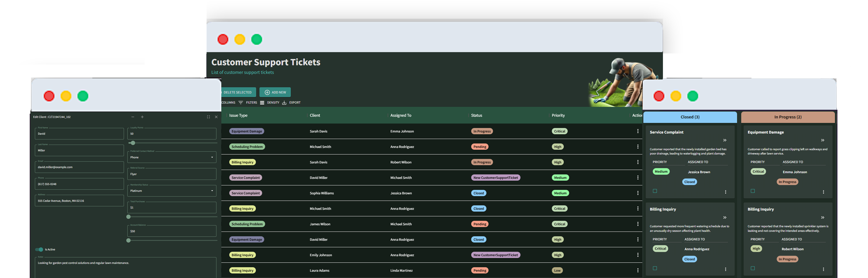The image size is (868, 278).
Task: Click the Email input field in Edit Client form
Action: tap(79, 167)
